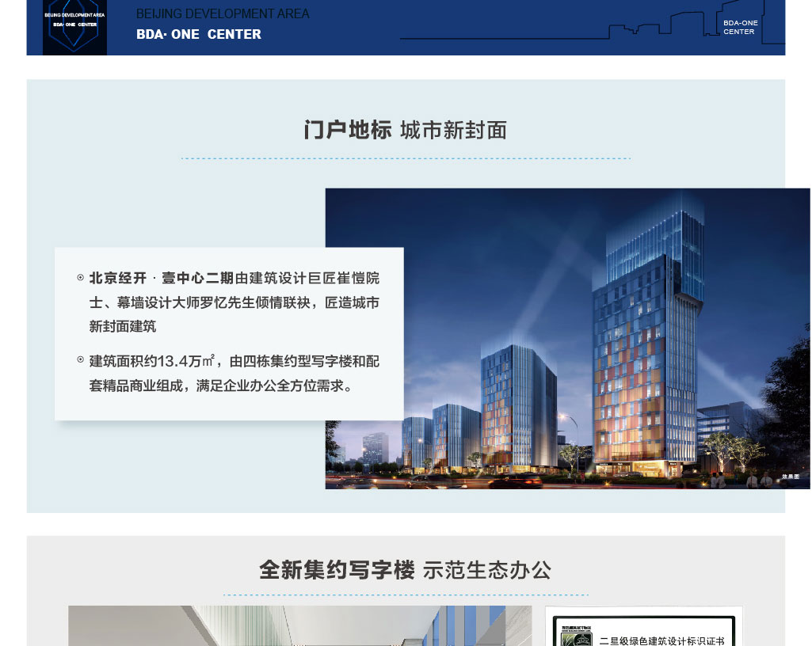Screen dimensions: 812x646
Task: Click the paragraph starting 建筑面积约13.4万㎡
Action: pyautogui.click(x=234, y=373)
